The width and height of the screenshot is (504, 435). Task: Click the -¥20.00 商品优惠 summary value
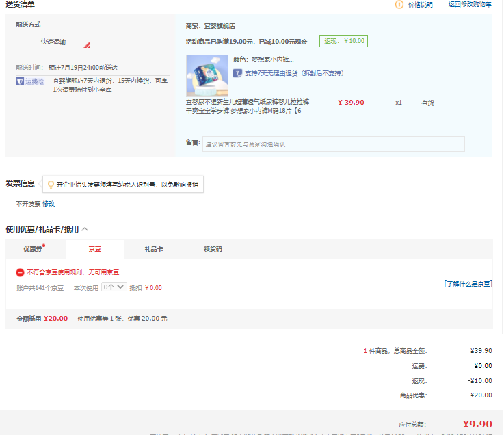pos(480,395)
